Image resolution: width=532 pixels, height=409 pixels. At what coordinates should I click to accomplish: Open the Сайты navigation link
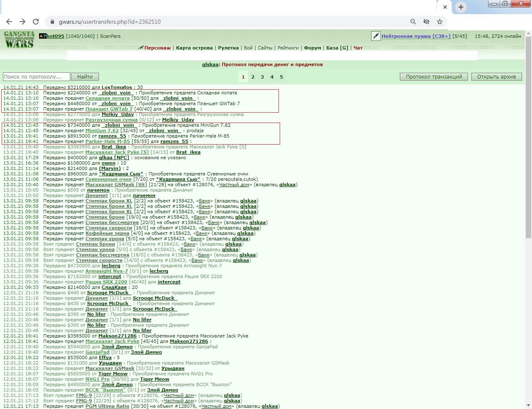pyautogui.click(x=265, y=48)
